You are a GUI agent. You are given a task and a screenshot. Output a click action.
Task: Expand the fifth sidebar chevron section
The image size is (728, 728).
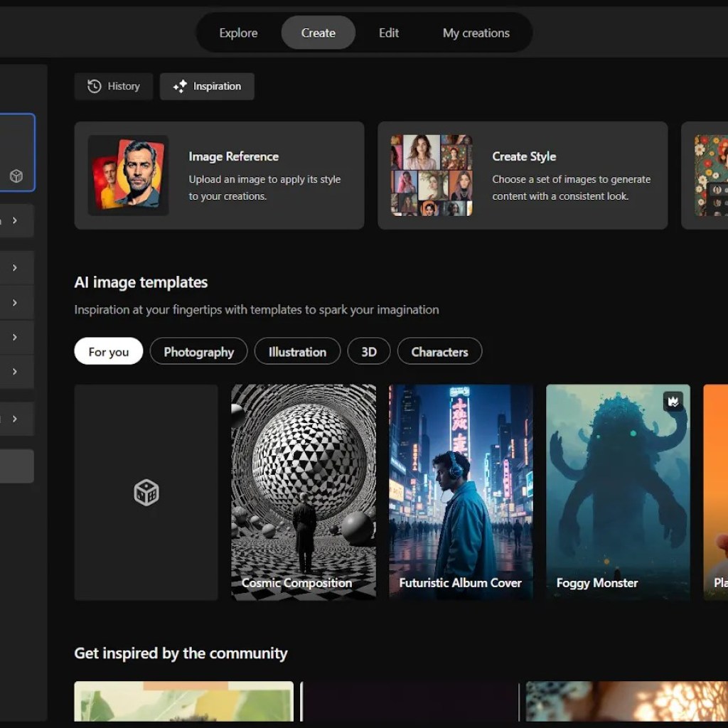[x=15, y=371]
